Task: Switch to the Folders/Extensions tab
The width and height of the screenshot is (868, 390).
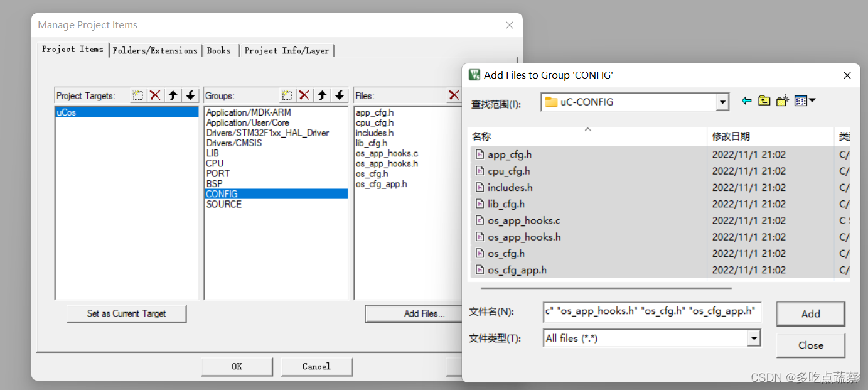Action: tap(154, 50)
